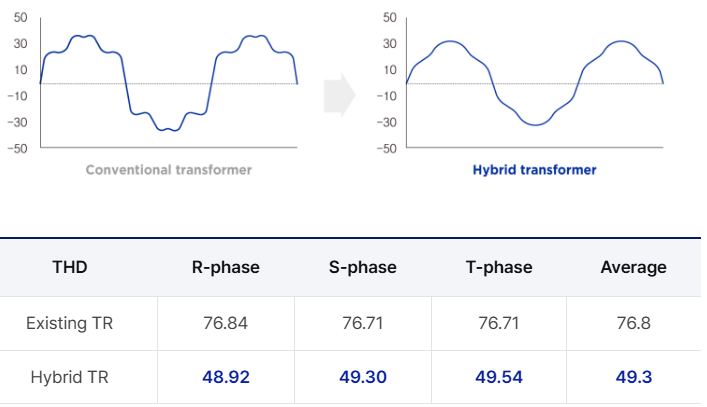Click the -50 axis label on conventional chart
This screenshot has height=407, width=707.
[x=18, y=148]
